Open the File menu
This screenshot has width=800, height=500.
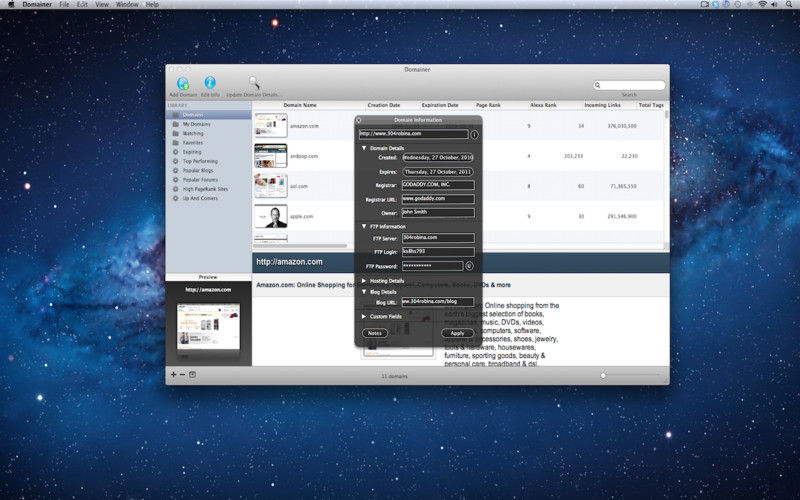[x=64, y=4]
